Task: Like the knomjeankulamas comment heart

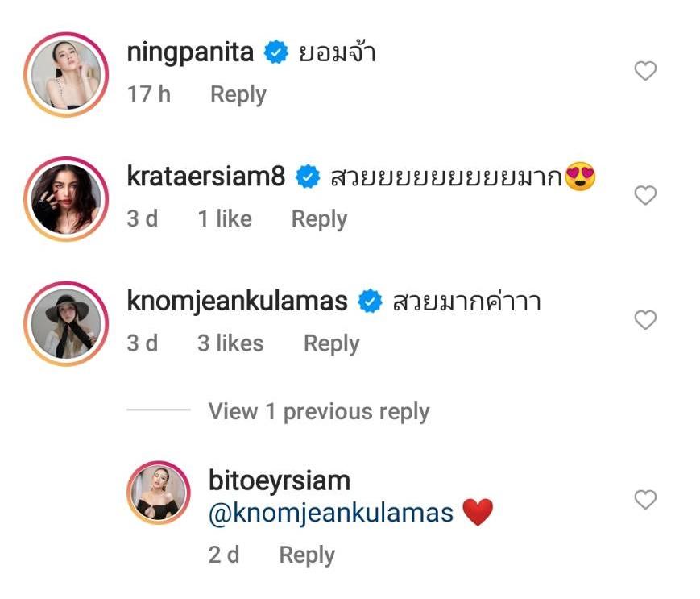Action: 645,321
